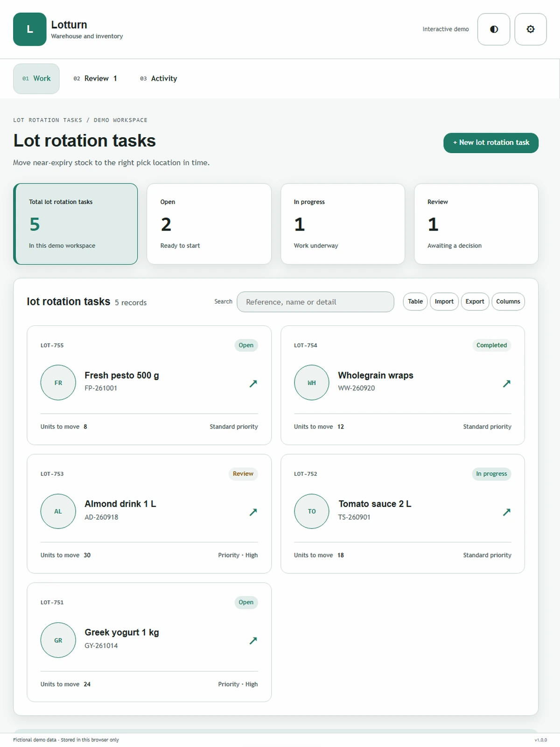This screenshot has width=560, height=747.
Task: Click the Completed status badge on LOT-754
Action: click(x=491, y=345)
